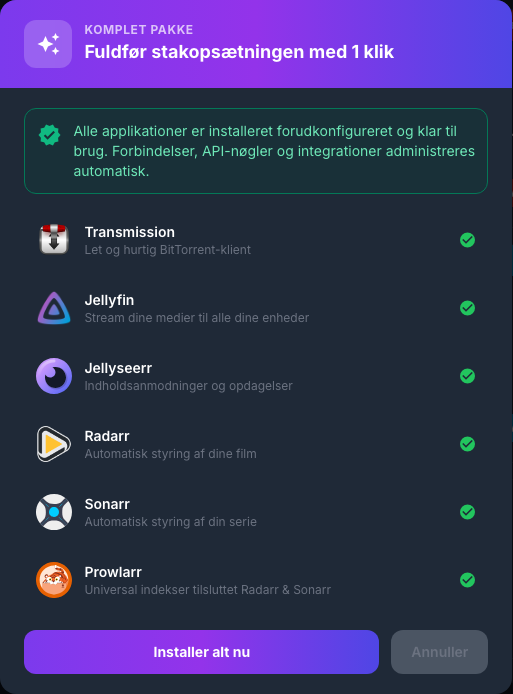Viewport: 513px width, 694px height.
Task: Select the Radarr list entry title
Action: [x=107, y=436]
